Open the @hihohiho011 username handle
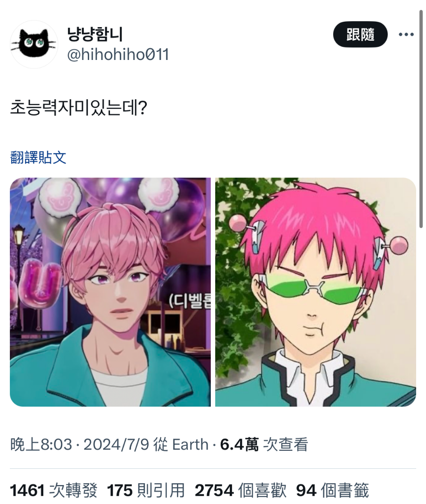426x504 pixels. click(x=118, y=54)
